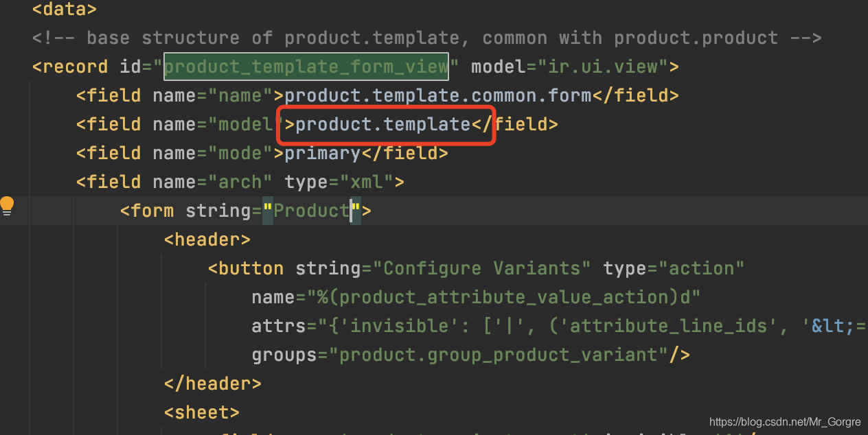The width and height of the screenshot is (868, 435).
Task: Select the highlighted id product_template_form_view
Action: (306, 67)
